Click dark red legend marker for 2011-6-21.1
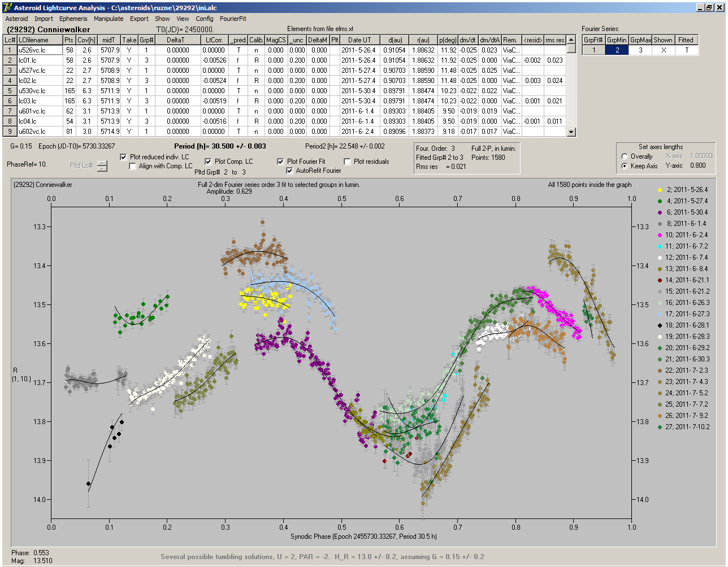The image size is (728, 567). [x=660, y=280]
